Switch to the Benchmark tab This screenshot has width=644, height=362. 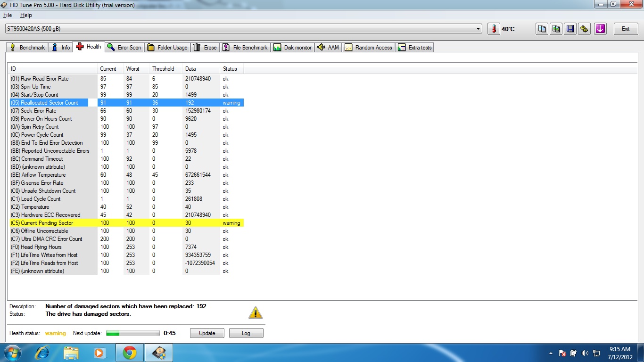pyautogui.click(x=27, y=48)
